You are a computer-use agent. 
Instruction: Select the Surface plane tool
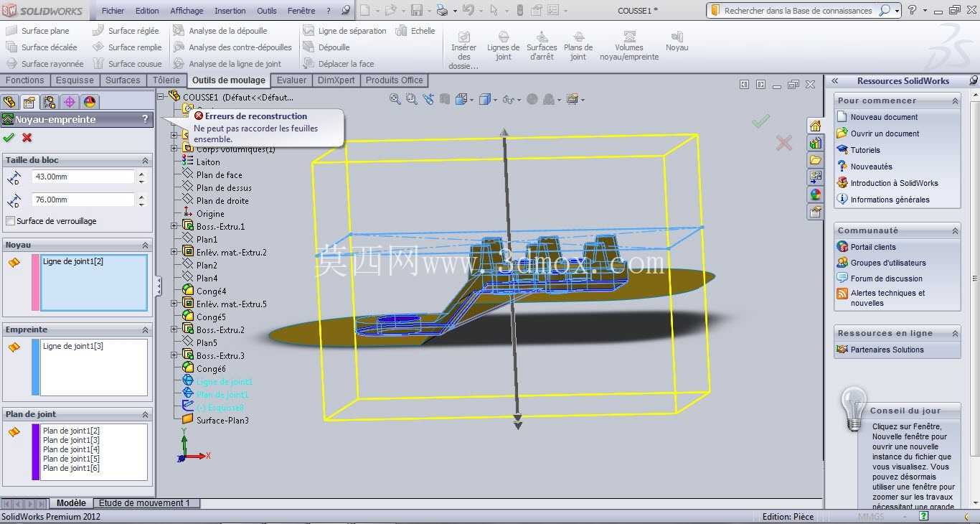click(37, 31)
